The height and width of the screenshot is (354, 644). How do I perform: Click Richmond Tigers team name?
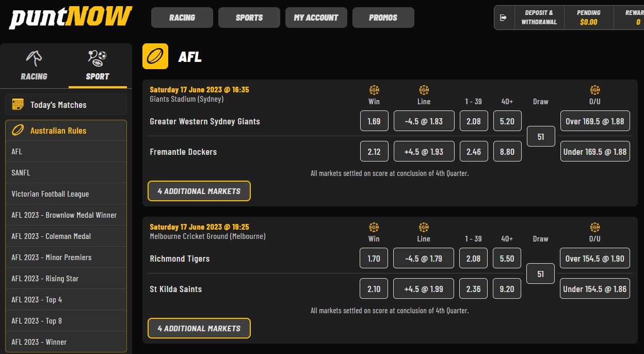coord(180,259)
